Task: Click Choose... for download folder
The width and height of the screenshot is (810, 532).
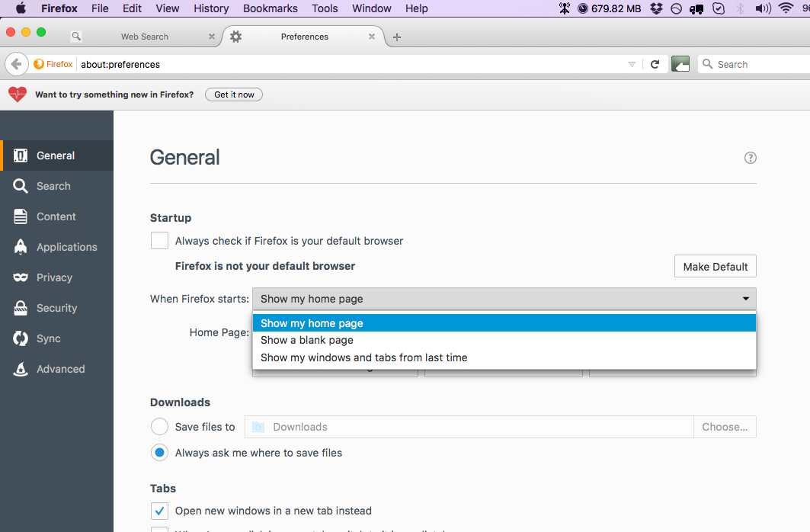Action: point(725,427)
